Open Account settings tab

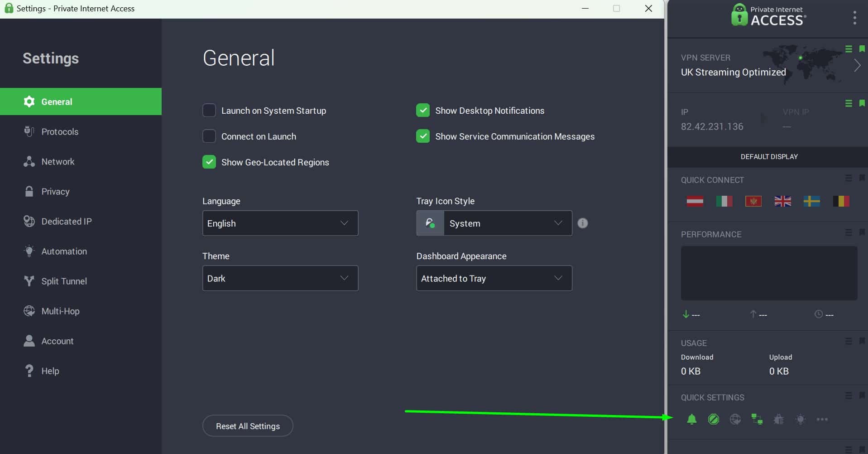[81, 341]
